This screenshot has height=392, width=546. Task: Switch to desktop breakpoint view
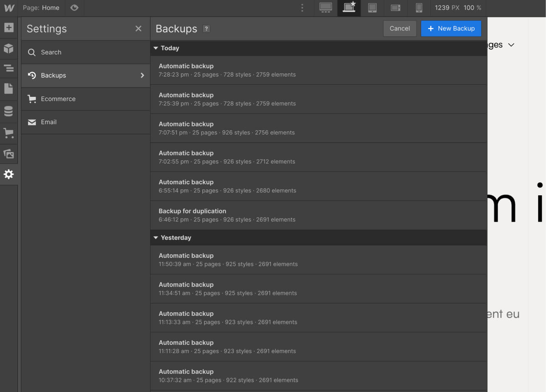pyautogui.click(x=325, y=8)
